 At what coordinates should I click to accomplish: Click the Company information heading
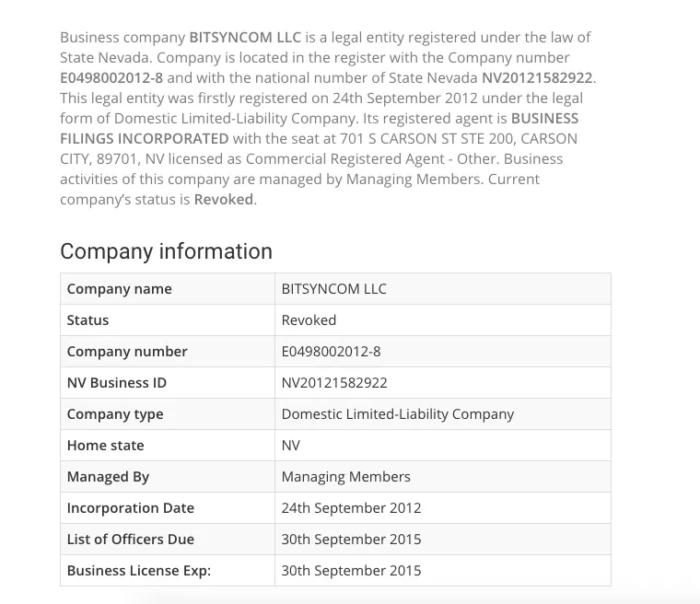point(166,251)
